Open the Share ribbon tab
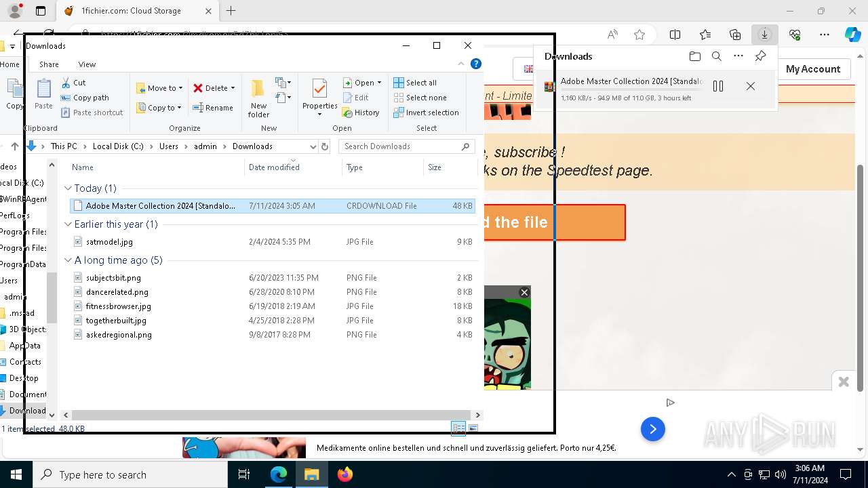This screenshot has height=488, width=868. 49,64
